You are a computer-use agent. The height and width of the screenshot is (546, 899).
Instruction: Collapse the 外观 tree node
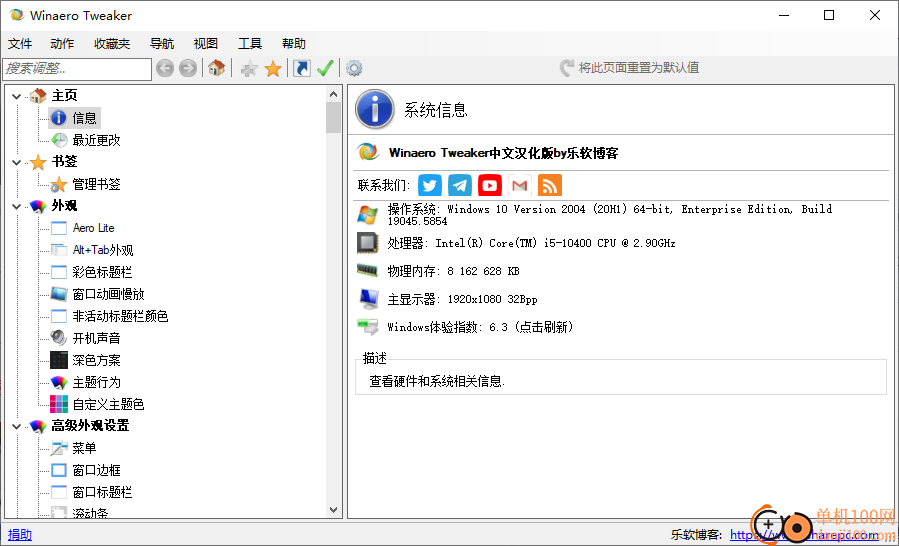16,206
